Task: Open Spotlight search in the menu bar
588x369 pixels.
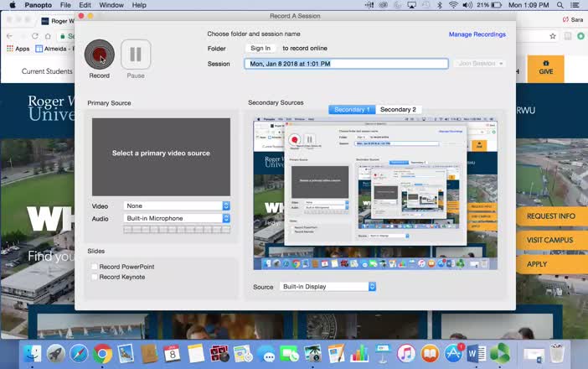Action: click(x=560, y=5)
